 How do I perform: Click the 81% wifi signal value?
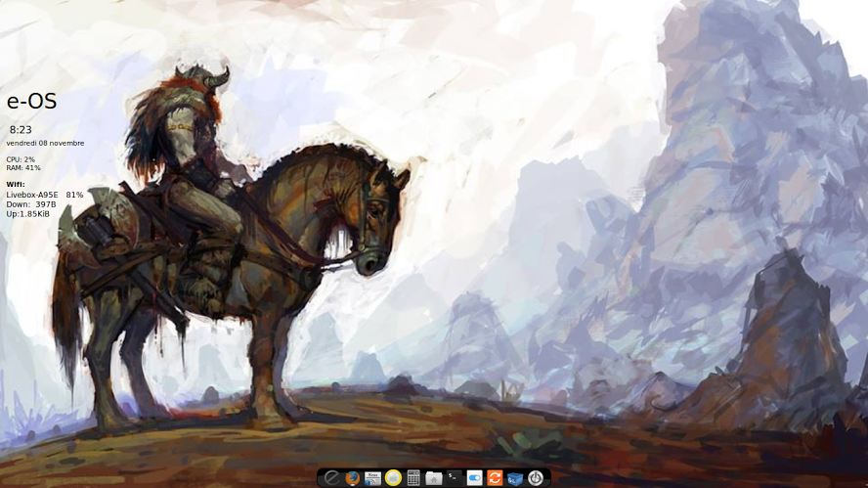click(74, 195)
